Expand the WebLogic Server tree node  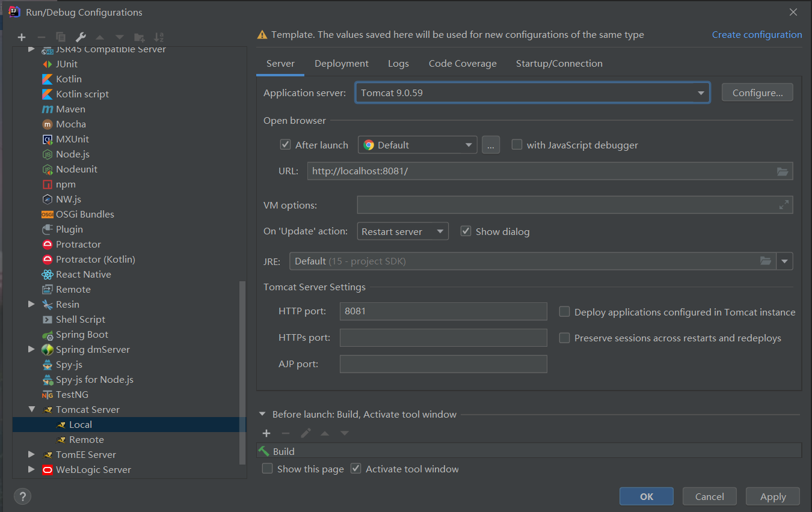pyautogui.click(x=32, y=469)
